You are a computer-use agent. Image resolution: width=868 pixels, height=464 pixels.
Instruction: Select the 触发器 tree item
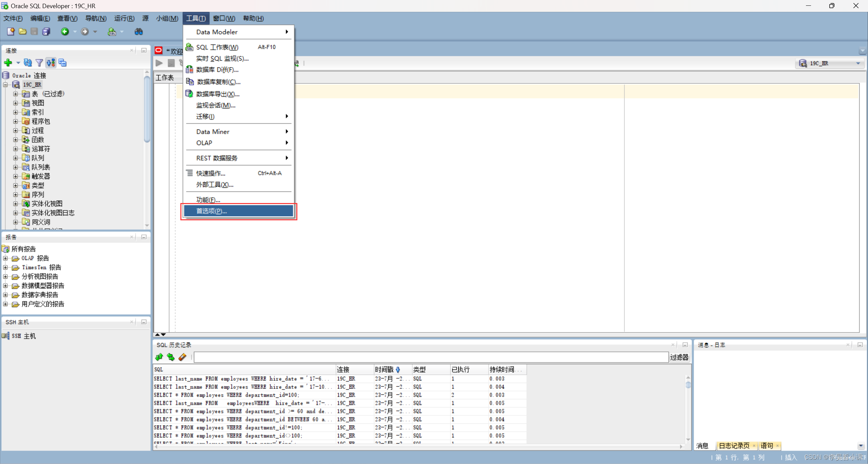(x=41, y=176)
